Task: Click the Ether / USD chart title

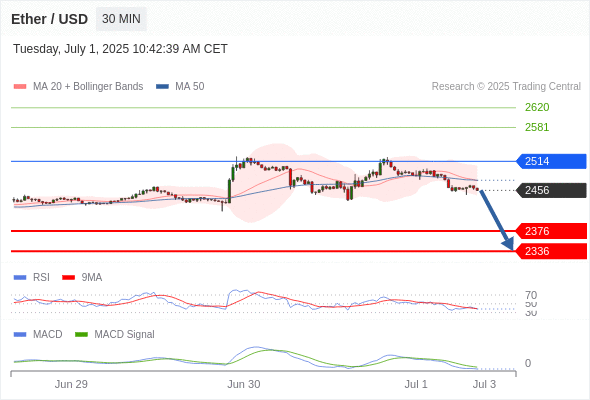Action: pyautogui.click(x=49, y=19)
